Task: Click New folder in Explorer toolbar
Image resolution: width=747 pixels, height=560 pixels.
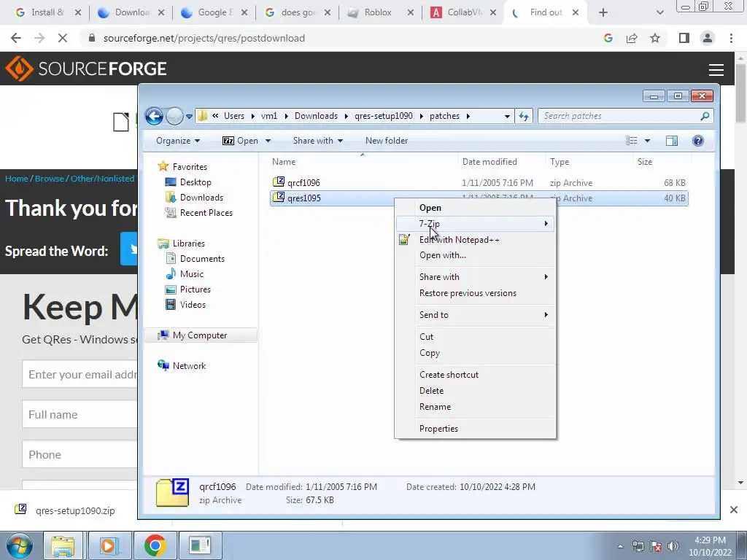Action: (x=387, y=141)
